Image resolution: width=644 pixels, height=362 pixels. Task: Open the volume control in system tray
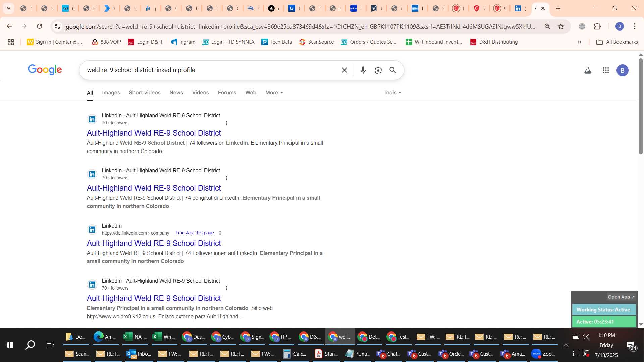(x=586, y=337)
